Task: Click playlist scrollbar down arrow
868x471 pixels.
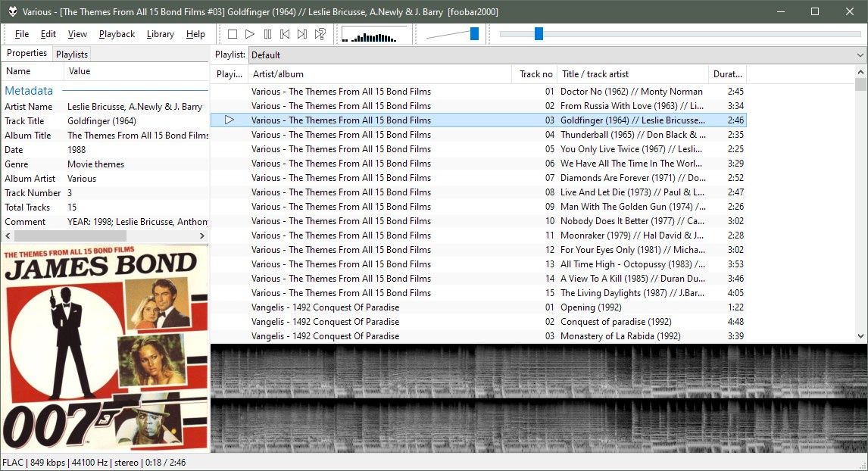Action: coord(860,336)
